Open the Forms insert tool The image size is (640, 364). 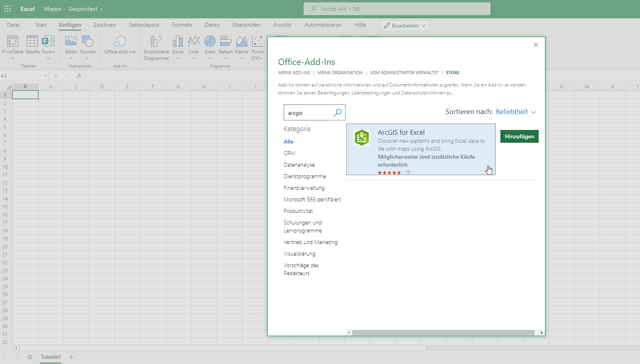[48, 46]
